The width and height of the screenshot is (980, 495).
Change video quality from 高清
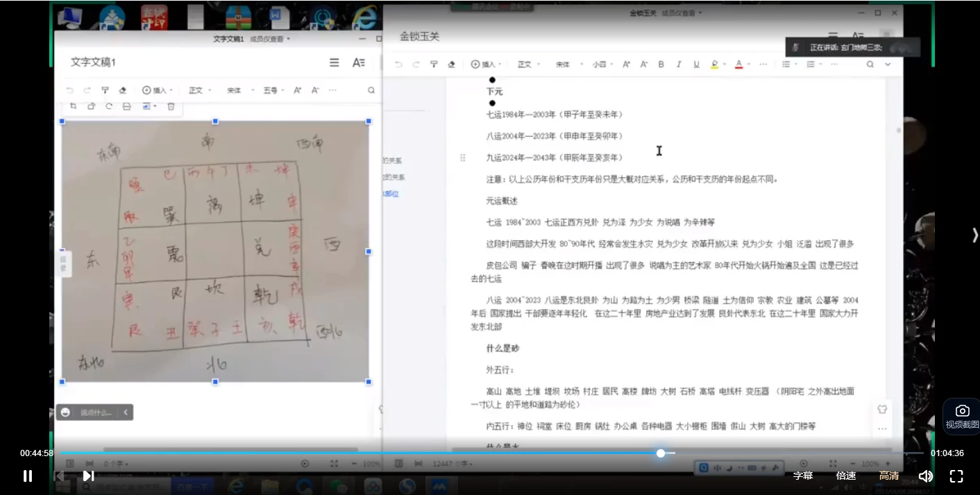pos(888,476)
